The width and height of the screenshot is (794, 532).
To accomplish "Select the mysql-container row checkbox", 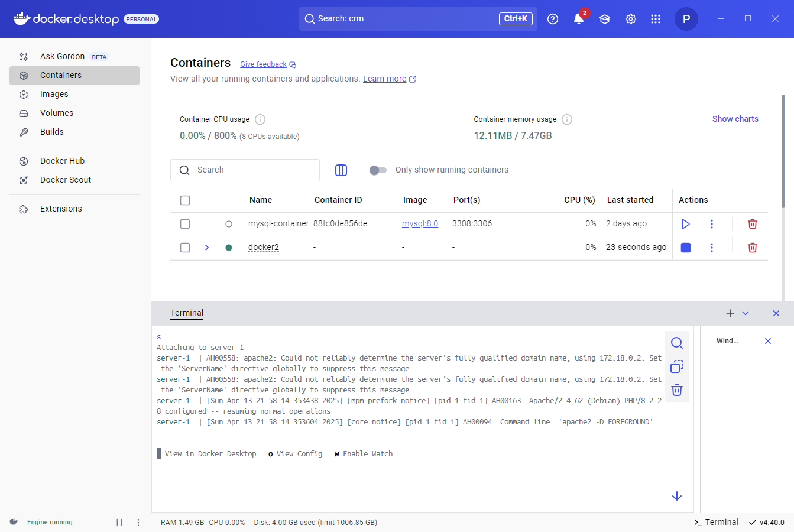I will [x=185, y=224].
